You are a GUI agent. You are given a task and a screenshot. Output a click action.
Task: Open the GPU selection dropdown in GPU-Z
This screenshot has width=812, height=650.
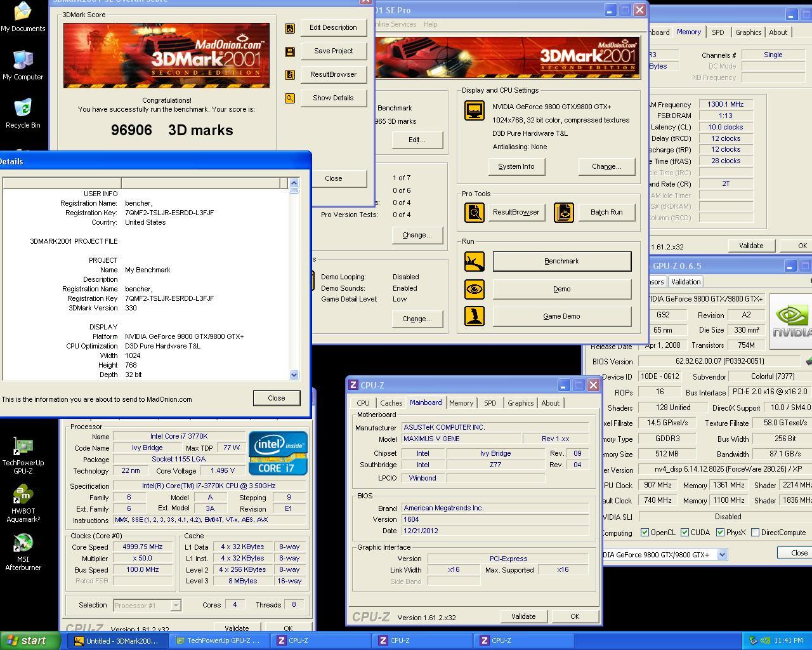pyautogui.click(x=722, y=555)
